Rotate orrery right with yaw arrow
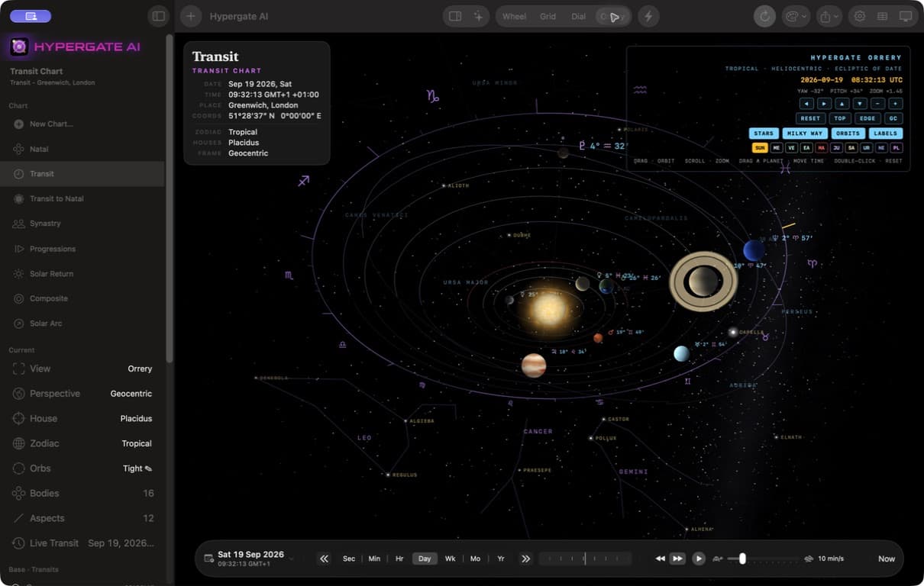924x586 pixels. click(824, 103)
